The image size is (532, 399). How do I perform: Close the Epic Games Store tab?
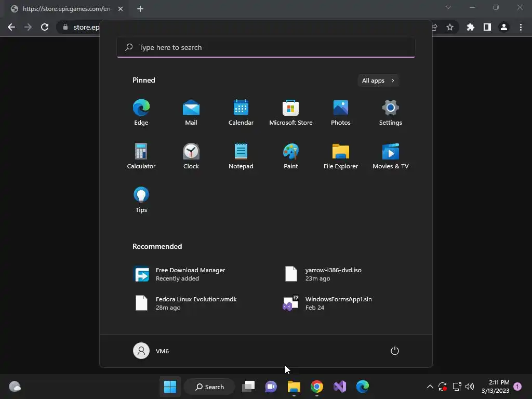(121, 9)
